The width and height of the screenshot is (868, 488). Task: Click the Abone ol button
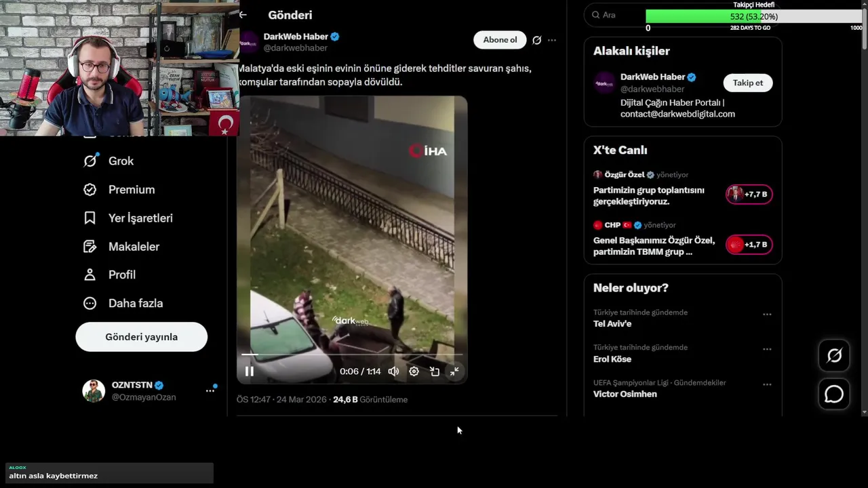pos(500,40)
